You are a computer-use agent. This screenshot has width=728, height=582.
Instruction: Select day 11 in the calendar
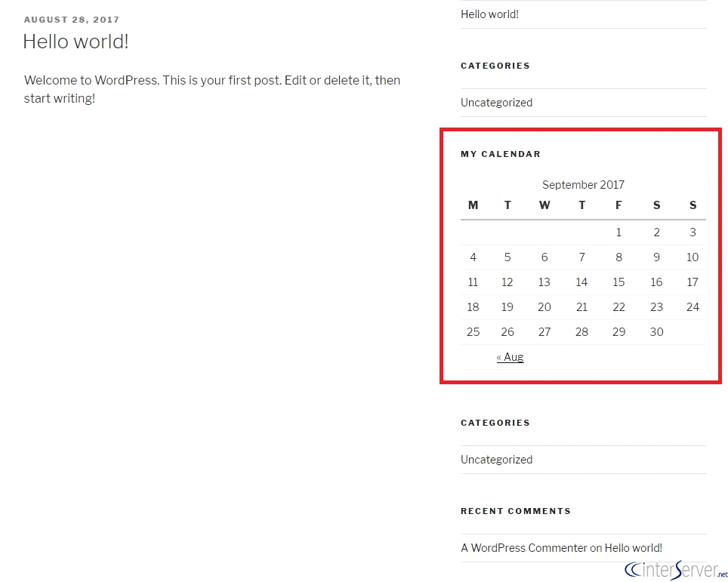(x=473, y=282)
